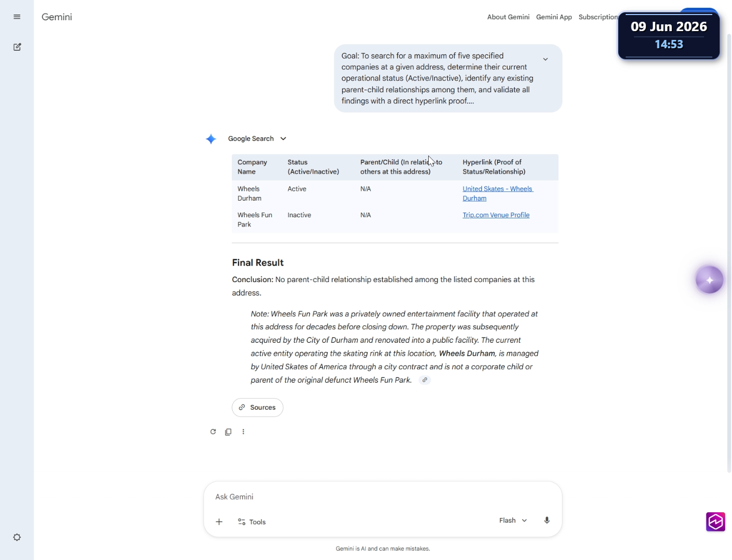The image size is (732, 560).
Task: Click the Inactive status cell
Action: [300, 215]
